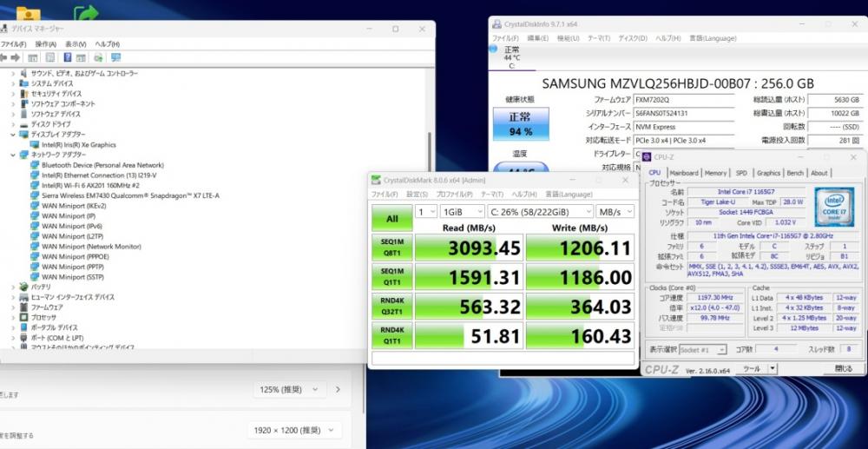
Task: Toggle the action pane icon in Device Manager toolbar
Action: (x=81, y=57)
